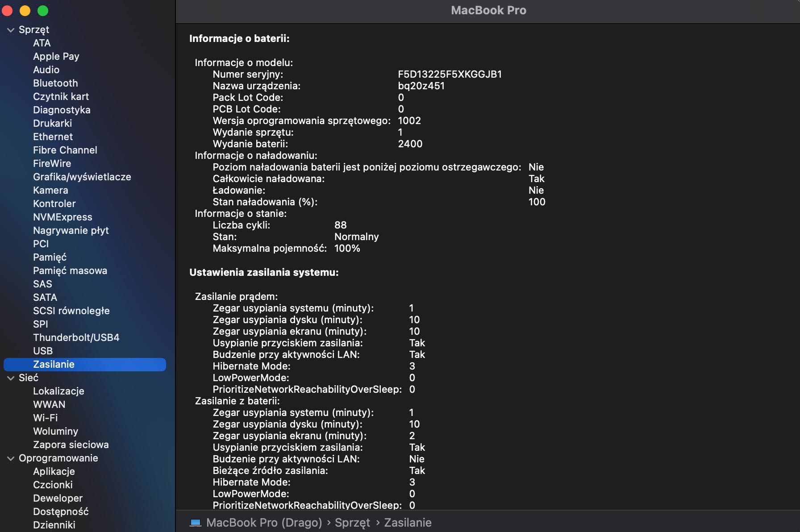Click device name bq20z451
Screen dimensions: 800x532
pyautogui.click(x=421, y=86)
